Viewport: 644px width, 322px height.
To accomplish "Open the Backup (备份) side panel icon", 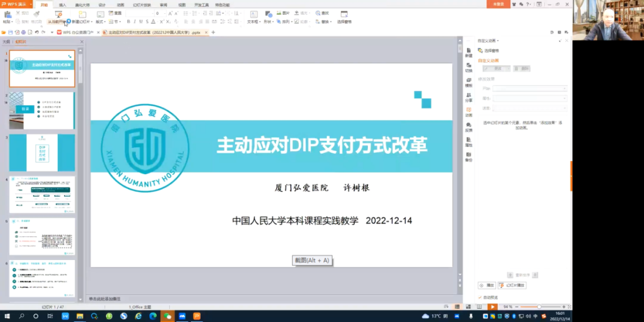I will (469, 157).
